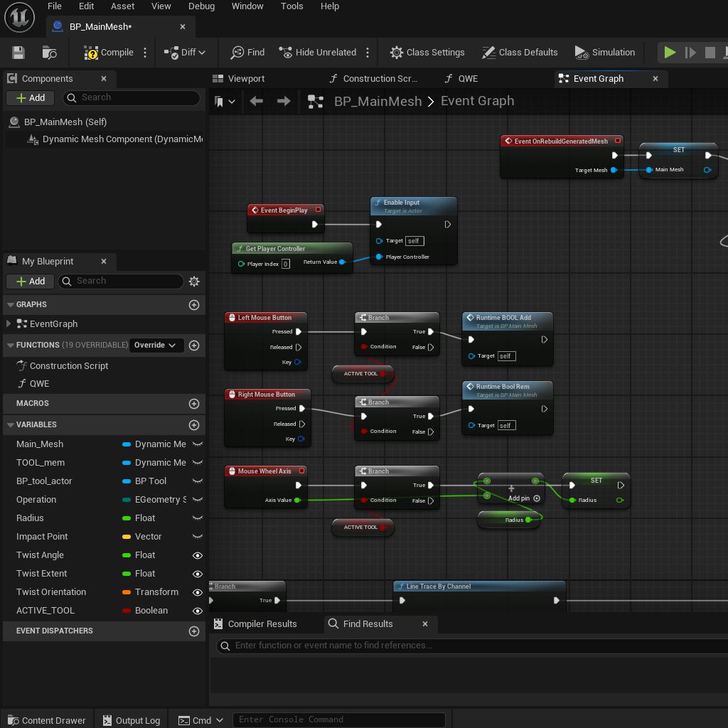Add new event dispatcher plus icon
The image size is (728, 728).
[x=193, y=631]
